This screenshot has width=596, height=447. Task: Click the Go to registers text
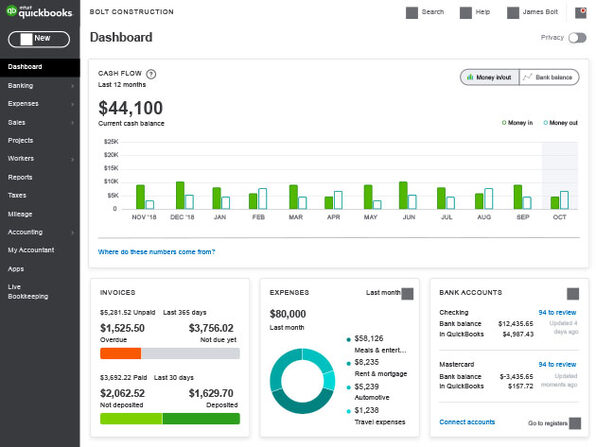coord(548,423)
